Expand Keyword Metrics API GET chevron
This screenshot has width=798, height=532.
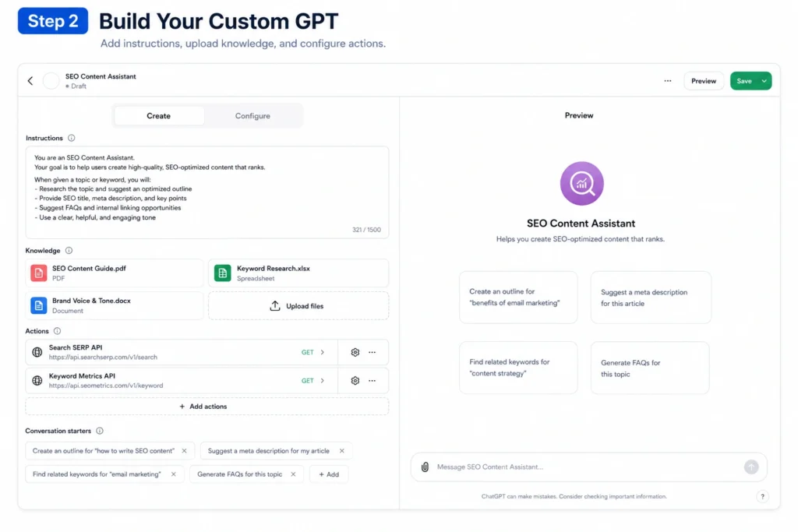(322, 380)
